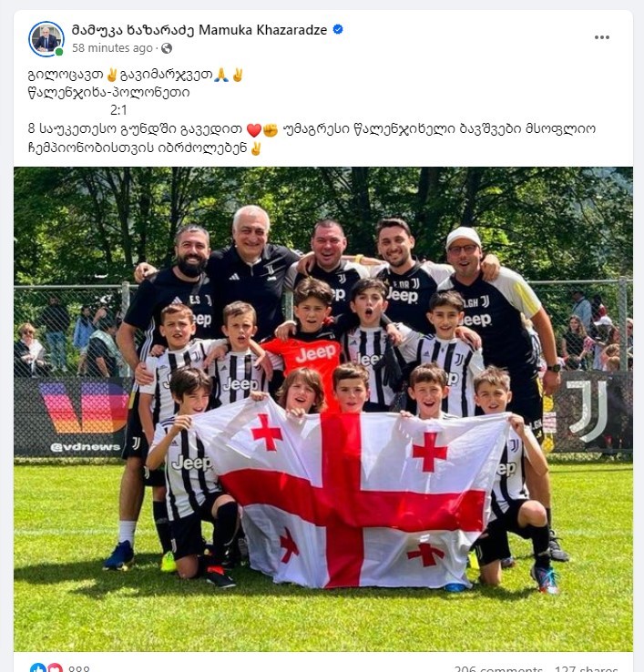Click the green online status dot
644x672 pixels.
pos(59,52)
